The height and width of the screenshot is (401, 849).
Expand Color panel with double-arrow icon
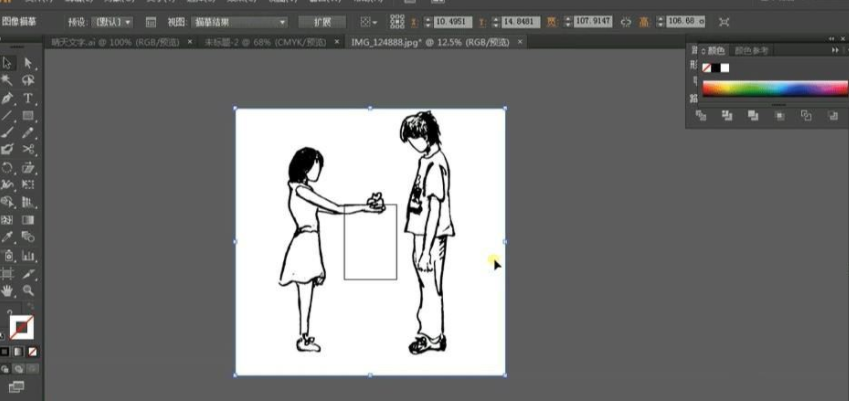(835, 50)
